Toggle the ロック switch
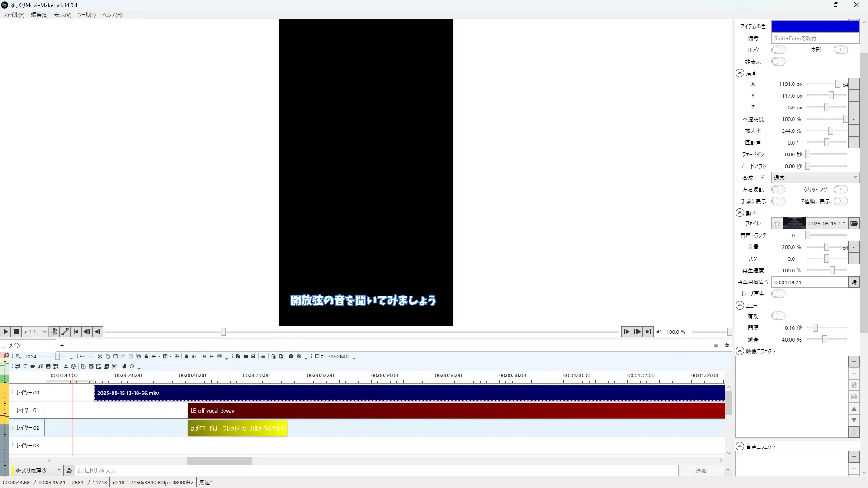The height and width of the screenshot is (488, 868). [x=778, y=50]
